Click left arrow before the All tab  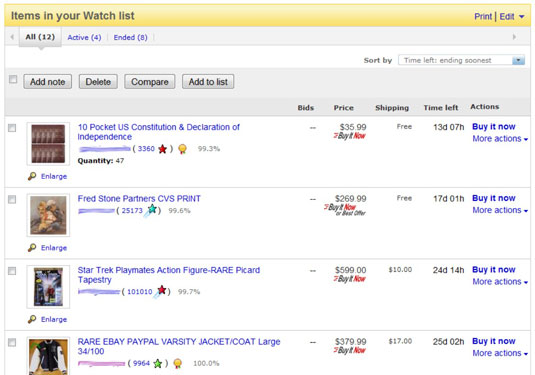[x=12, y=37]
